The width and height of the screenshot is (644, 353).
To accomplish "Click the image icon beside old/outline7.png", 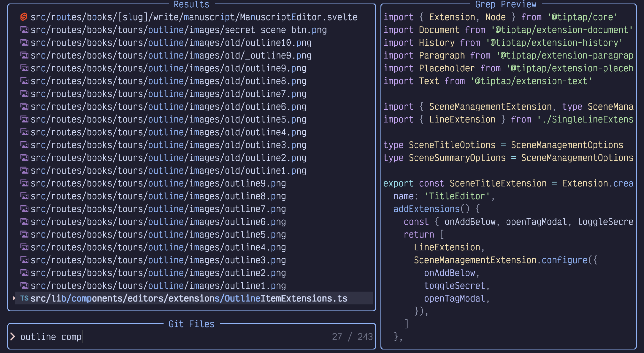I will (x=24, y=94).
